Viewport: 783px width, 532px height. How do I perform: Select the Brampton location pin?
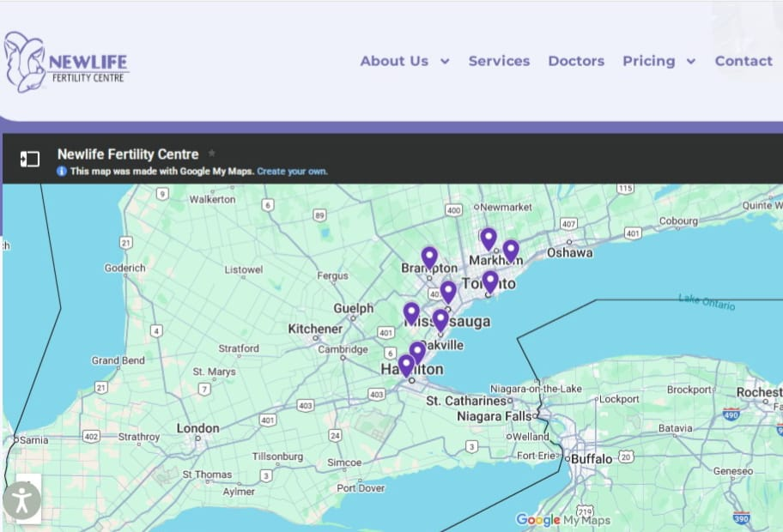[x=429, y=258]
